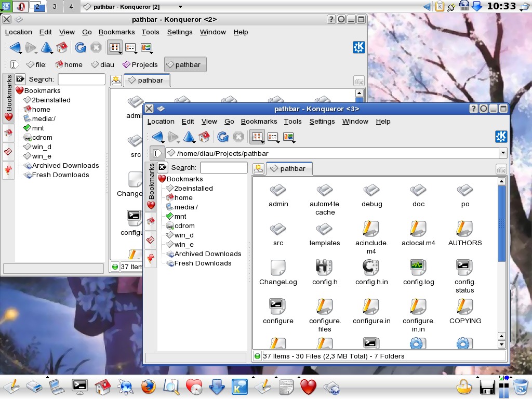This screenshot has height=399, width=532.
Task: Select the 'AUTHORS' file icon
Action: click(464, 229)
